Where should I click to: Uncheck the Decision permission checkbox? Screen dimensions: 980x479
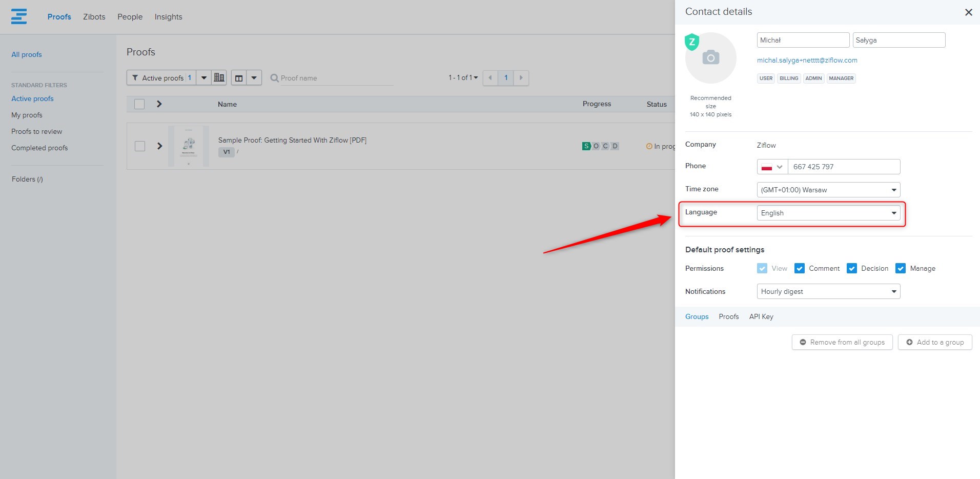click(x=851, y=268)
